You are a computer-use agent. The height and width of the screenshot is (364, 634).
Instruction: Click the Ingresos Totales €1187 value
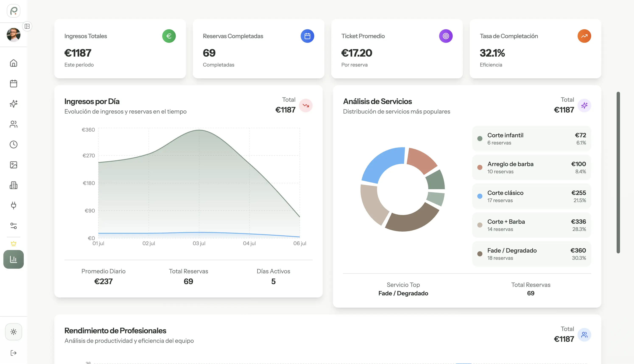pos(78,53)
